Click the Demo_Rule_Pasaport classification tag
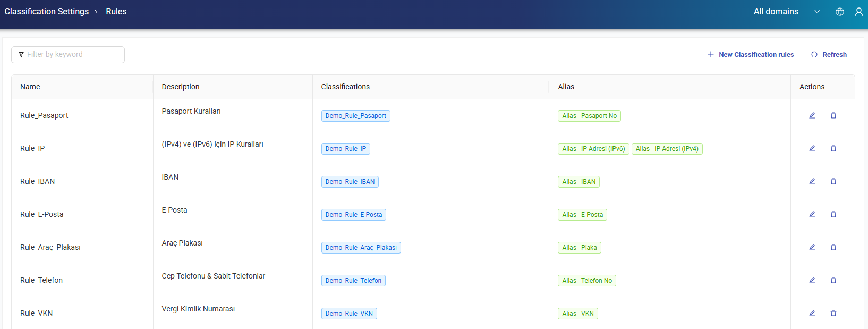Screen dimensions: 868x329 click(x=355, y=116)
